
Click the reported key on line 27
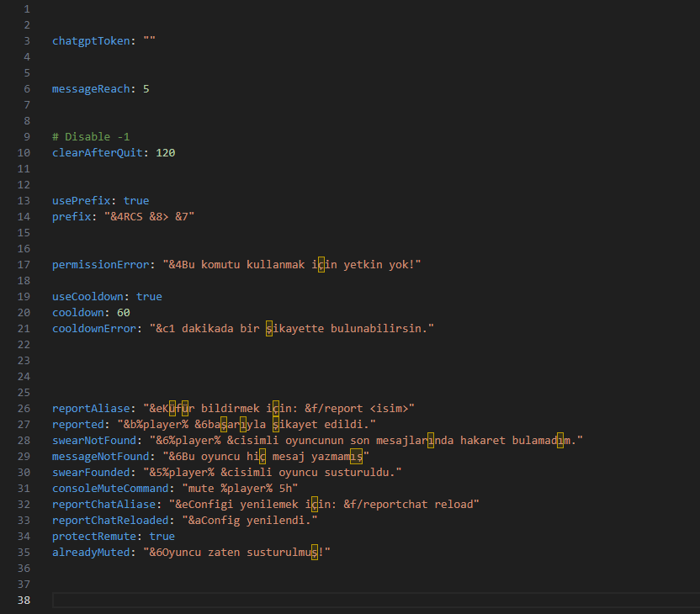pyautogui.click(x=78, y=425)
